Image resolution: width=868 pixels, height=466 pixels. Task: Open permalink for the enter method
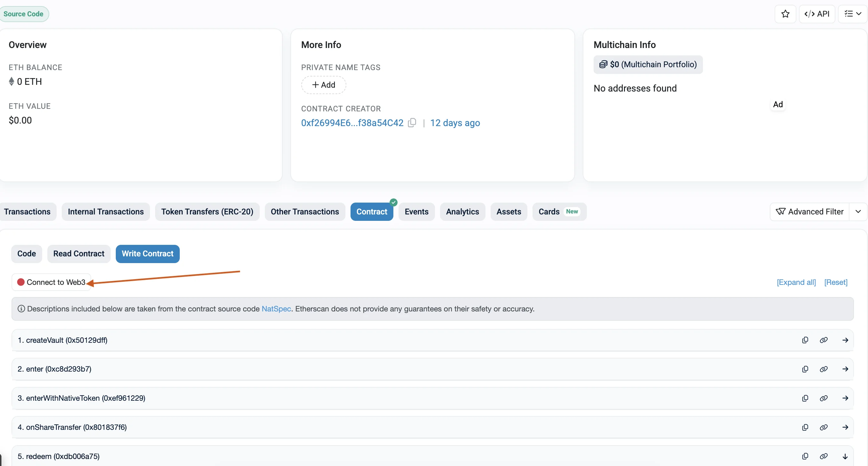824,369
